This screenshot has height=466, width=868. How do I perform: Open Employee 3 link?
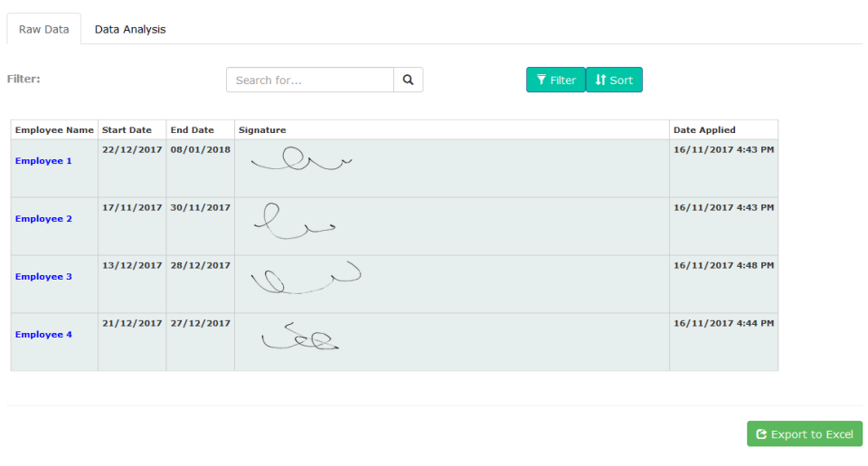43,277
